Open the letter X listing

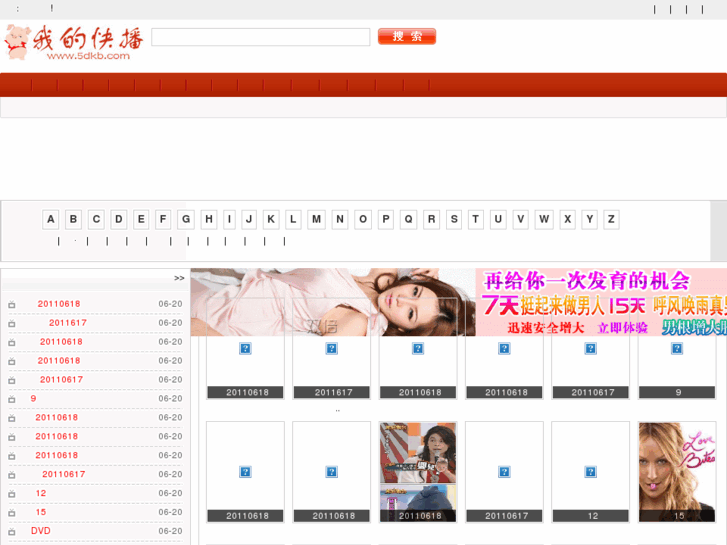(x=568, y=219)
